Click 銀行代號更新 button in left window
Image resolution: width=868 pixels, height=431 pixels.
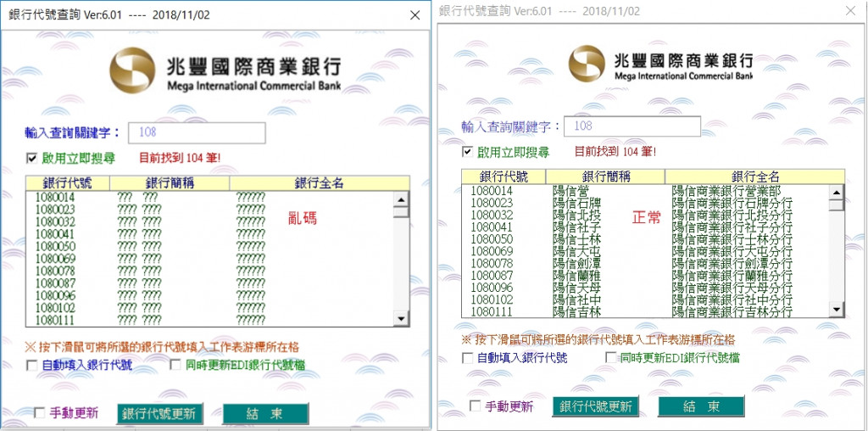coord(160,414)
